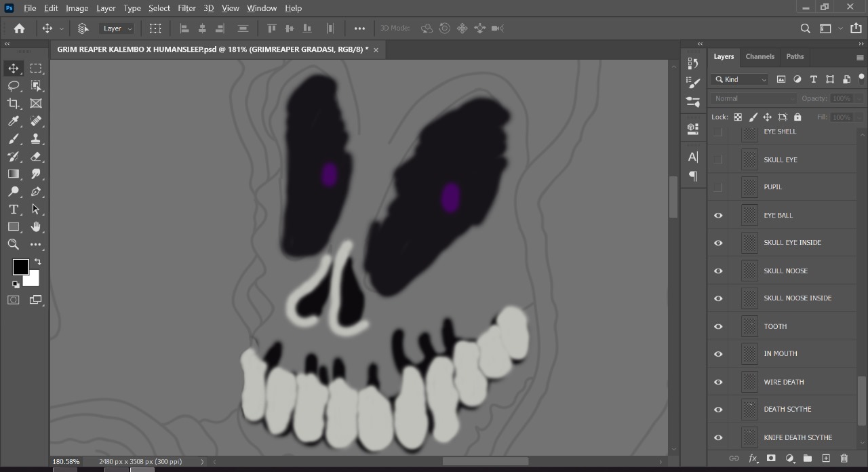Screen dimensions: 868x472
Task: Create a new layer icon
Action: pyautogui.click(x=826, y=458)
